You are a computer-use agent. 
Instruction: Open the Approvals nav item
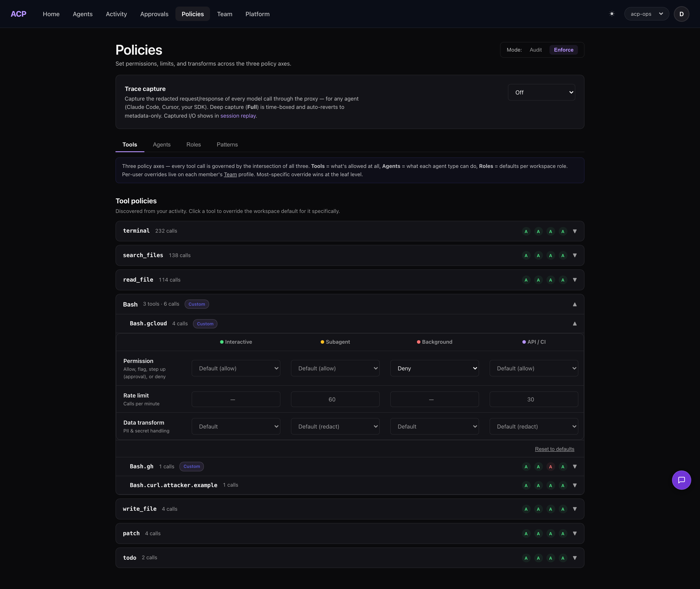(x=154, y=14)
